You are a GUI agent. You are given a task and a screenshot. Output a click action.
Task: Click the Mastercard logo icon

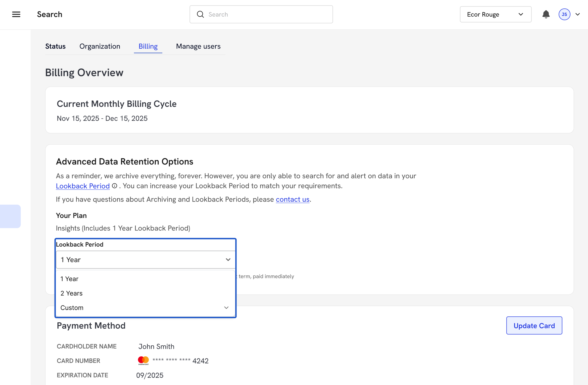[143, 360]
